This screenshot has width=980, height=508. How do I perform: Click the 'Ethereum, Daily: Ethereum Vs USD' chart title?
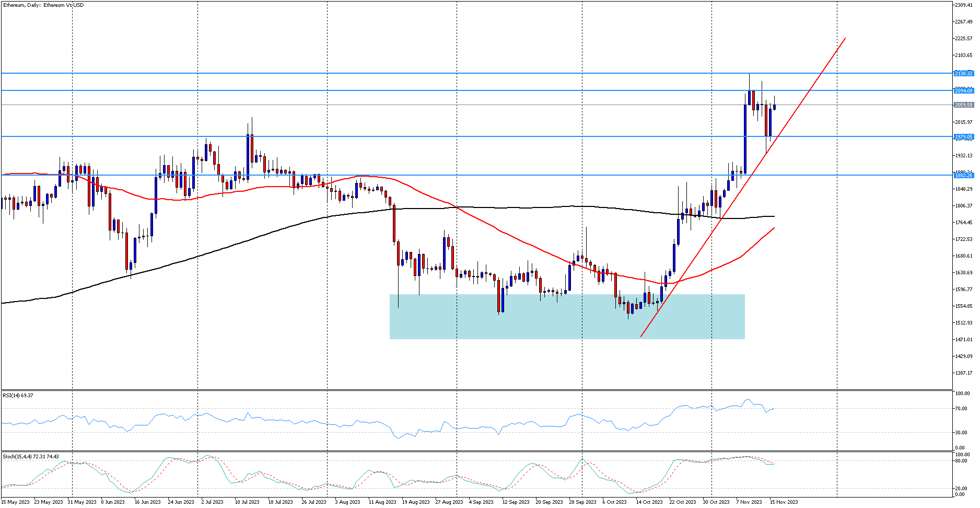[43, 5]
